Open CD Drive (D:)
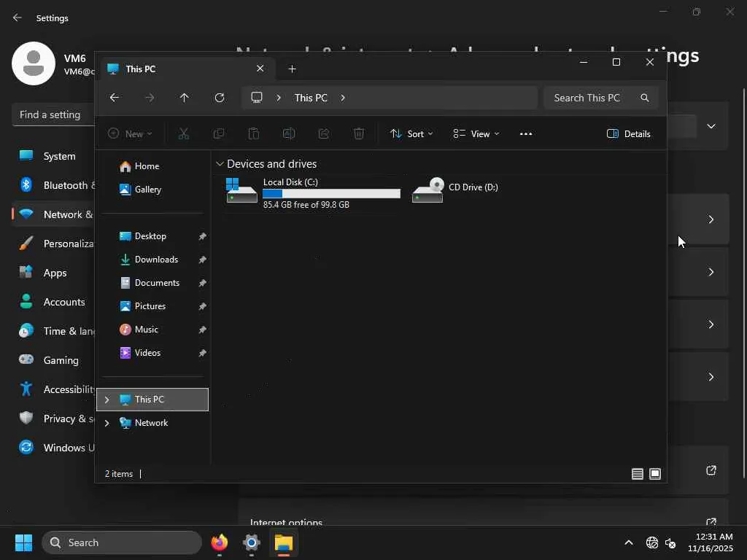 (x=456, y=190)
